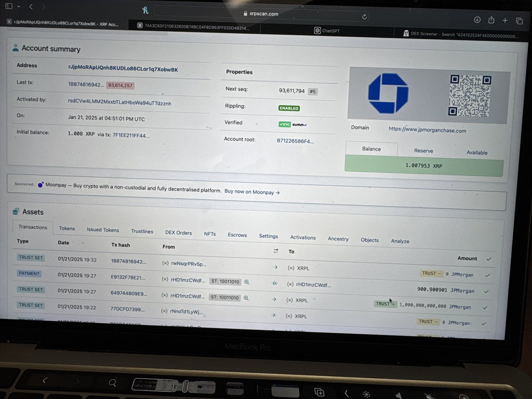The height and width of the screenshot is (399, 532).
Task: Go back with Safari back arrow
Action: pyautogui.click(x=31, y=7)
